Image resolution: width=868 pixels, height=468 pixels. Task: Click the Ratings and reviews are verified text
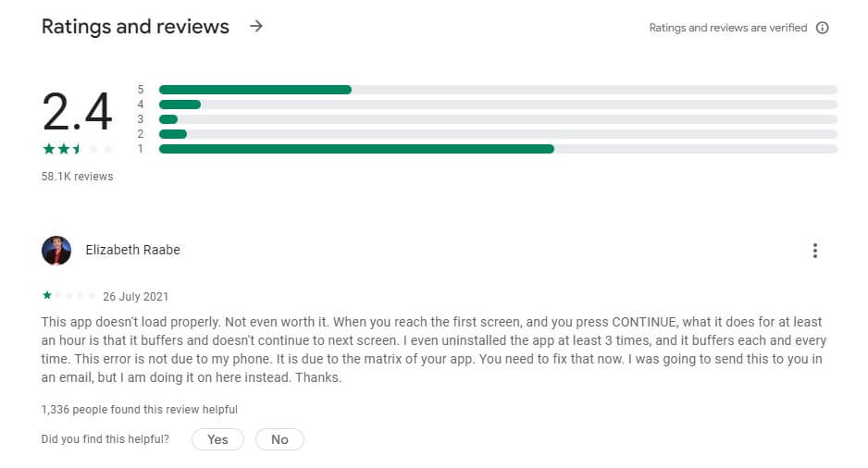point(727,28)
